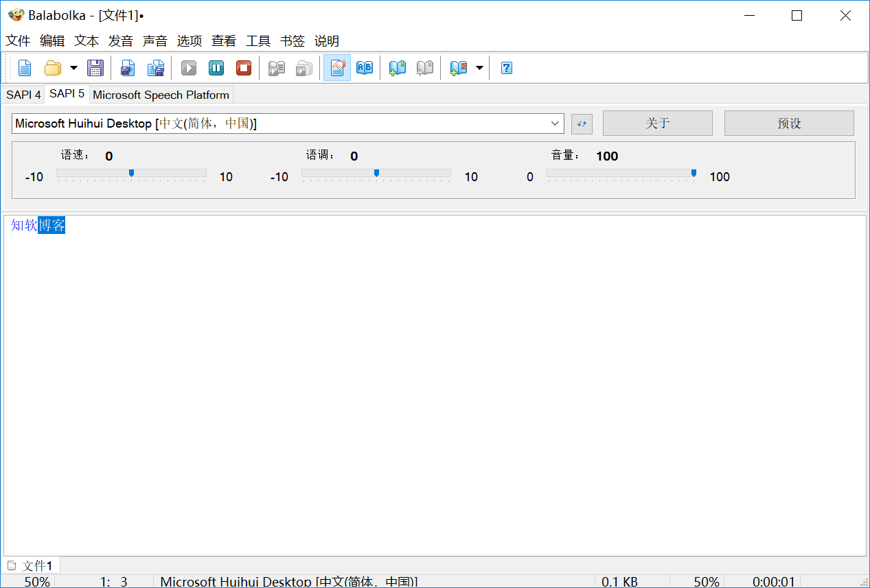Open the 声音 menu
The height and width of the screenshot is (588, 870).
tap(155, 41)
